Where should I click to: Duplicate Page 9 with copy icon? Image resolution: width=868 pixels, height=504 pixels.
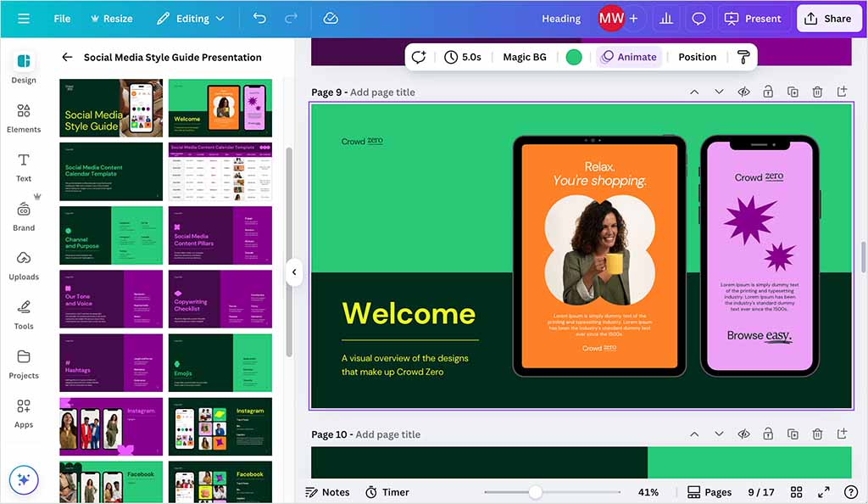[x=793, y=92]
